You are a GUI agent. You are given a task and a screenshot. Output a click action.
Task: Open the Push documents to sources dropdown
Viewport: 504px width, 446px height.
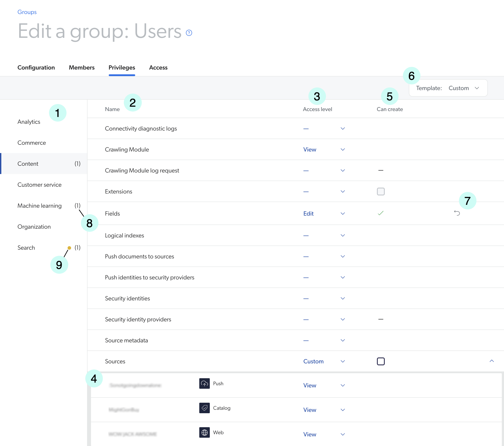(x=342, y=256)
